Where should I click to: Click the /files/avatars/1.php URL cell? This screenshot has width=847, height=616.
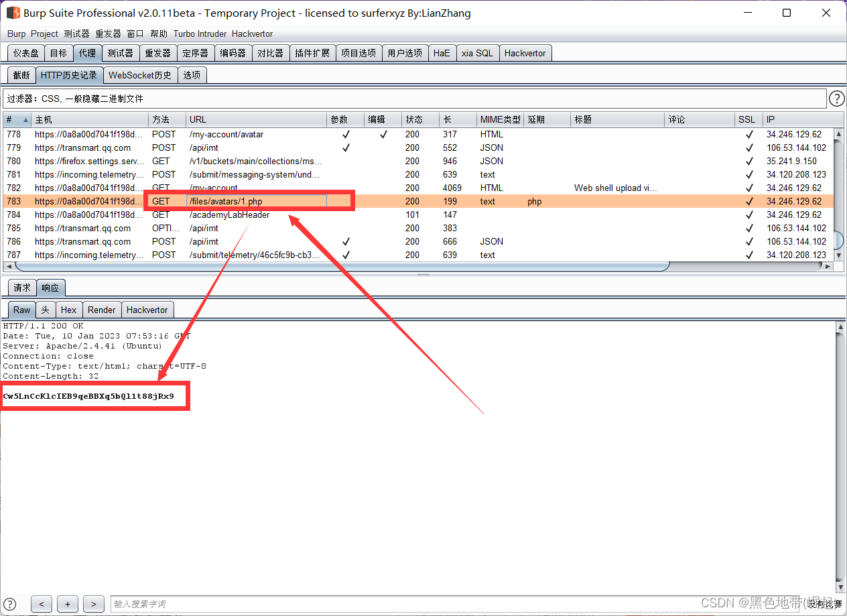[x=256, y=201]
